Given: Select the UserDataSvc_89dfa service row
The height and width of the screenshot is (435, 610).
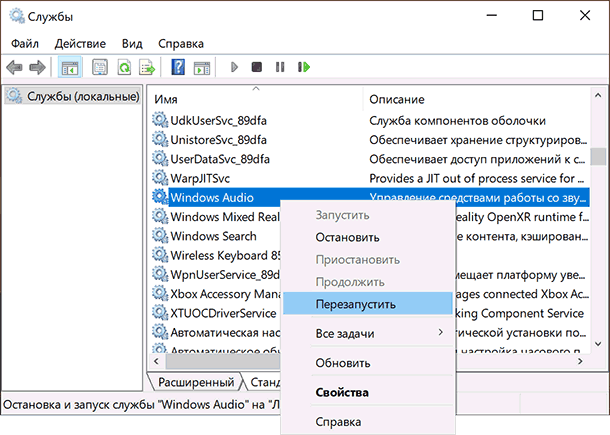Looking at the screenshot, I should [x=370, y=159].
